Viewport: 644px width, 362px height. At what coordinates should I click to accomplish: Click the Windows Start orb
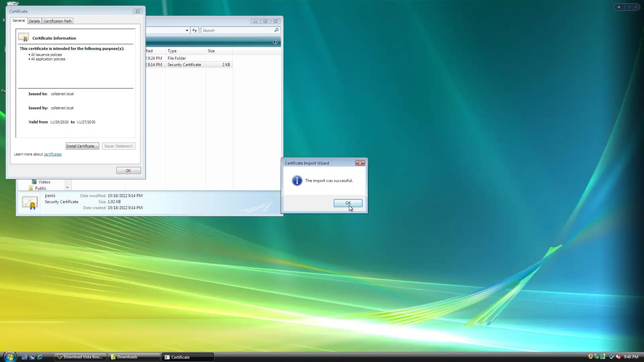pyautogui.click(x=10, y=357)
